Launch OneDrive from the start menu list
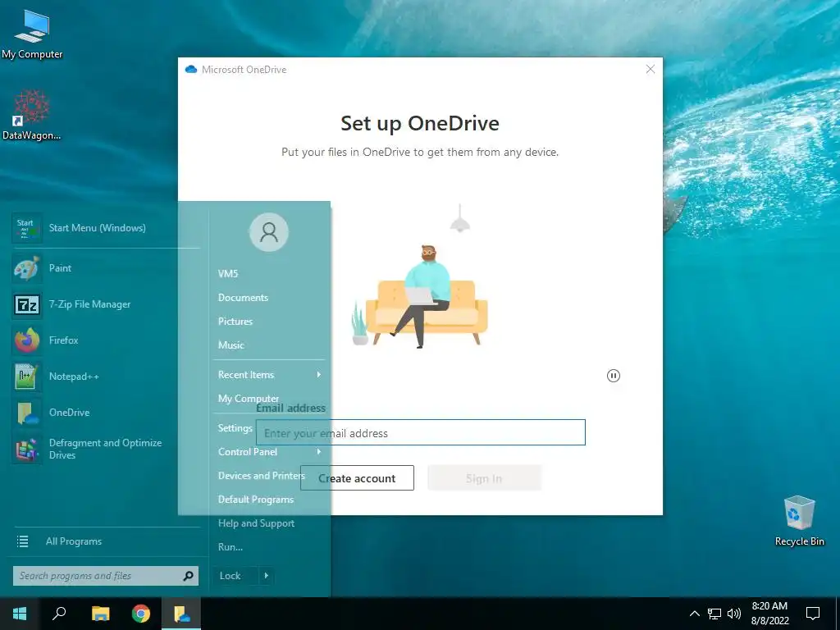The width and height of the screenshot is (840, 630). 106,413
